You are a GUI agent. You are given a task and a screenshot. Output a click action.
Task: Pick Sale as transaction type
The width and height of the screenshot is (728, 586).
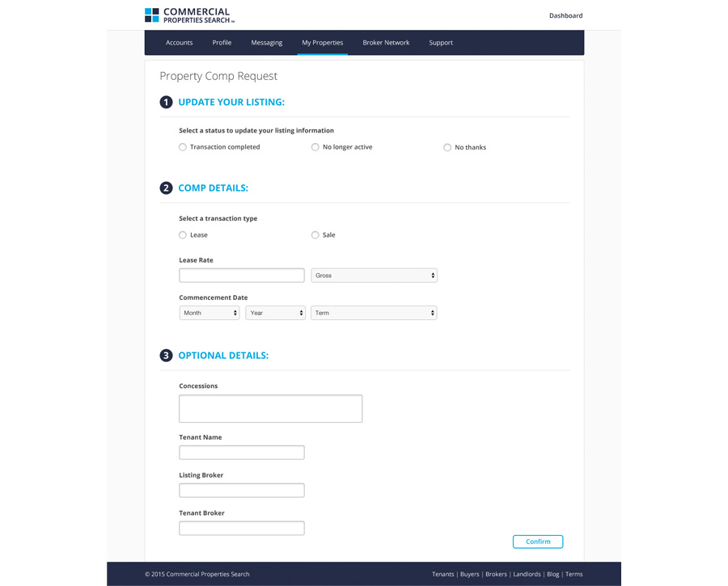coord(315,235)
